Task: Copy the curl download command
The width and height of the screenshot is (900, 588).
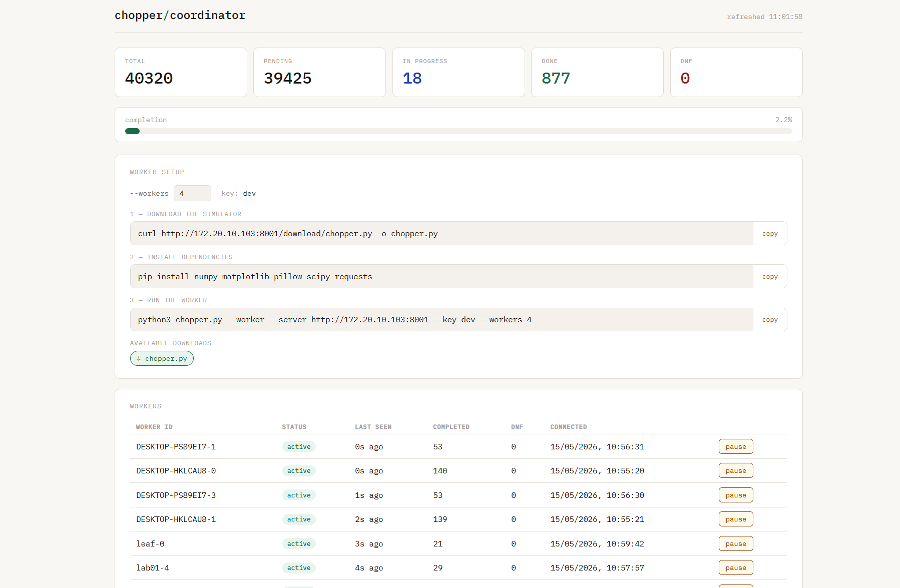Action: [770, 234]
